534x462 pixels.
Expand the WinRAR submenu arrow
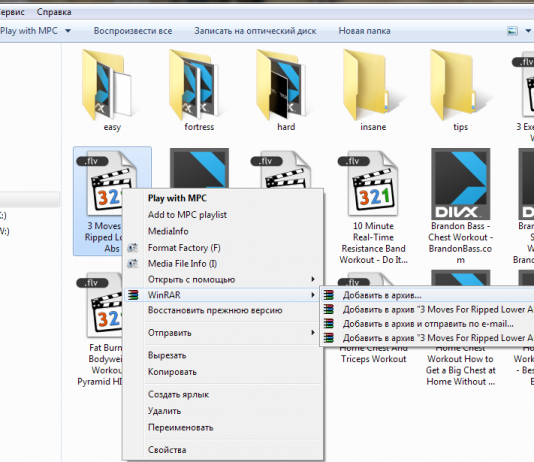click(313, 295)
